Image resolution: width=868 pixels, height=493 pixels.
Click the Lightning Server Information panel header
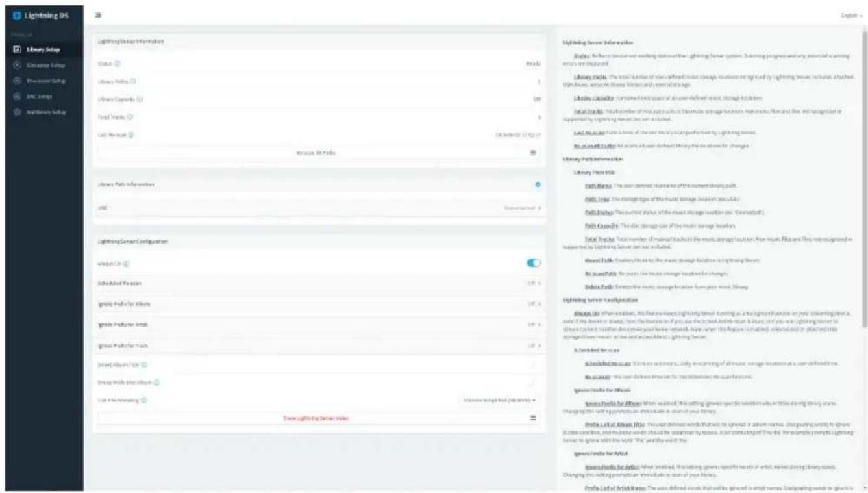coord(319,41)
